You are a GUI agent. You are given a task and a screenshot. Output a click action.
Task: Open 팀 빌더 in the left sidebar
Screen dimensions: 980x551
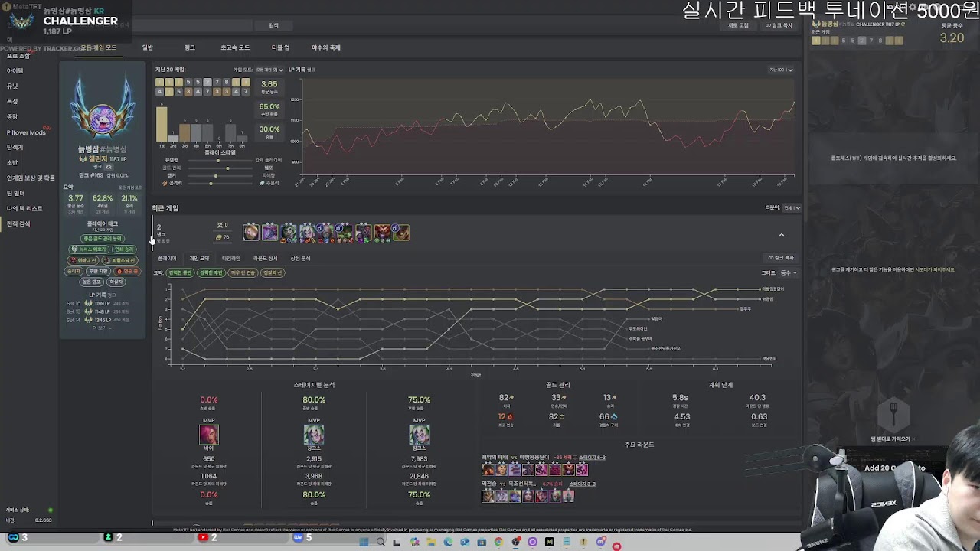pyautogui.click(x=16, y=193)
